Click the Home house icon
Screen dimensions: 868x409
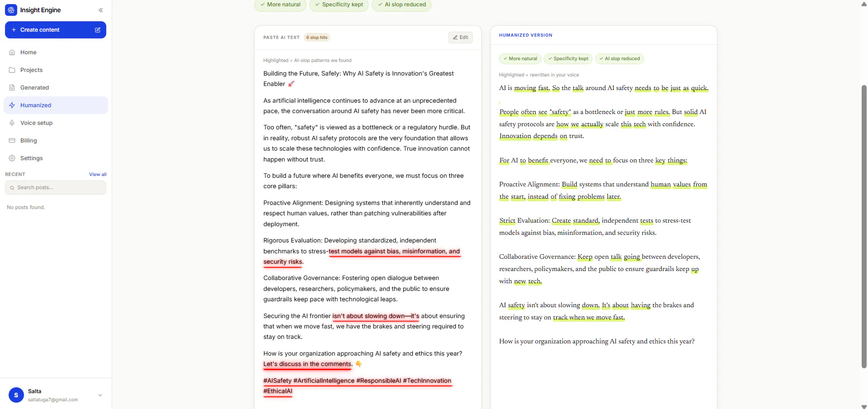(x=12, y=52)
